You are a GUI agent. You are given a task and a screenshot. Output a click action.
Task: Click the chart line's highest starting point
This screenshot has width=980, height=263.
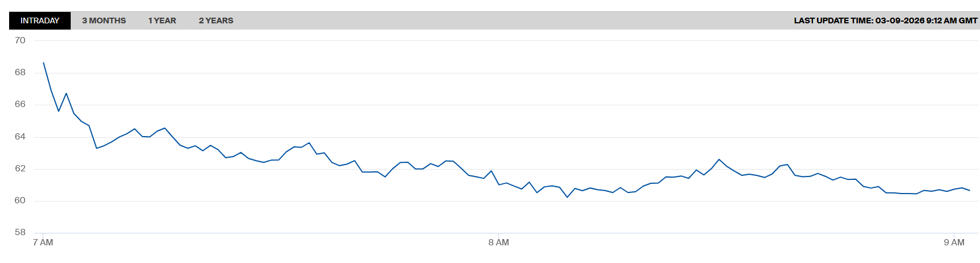point(43,63)
